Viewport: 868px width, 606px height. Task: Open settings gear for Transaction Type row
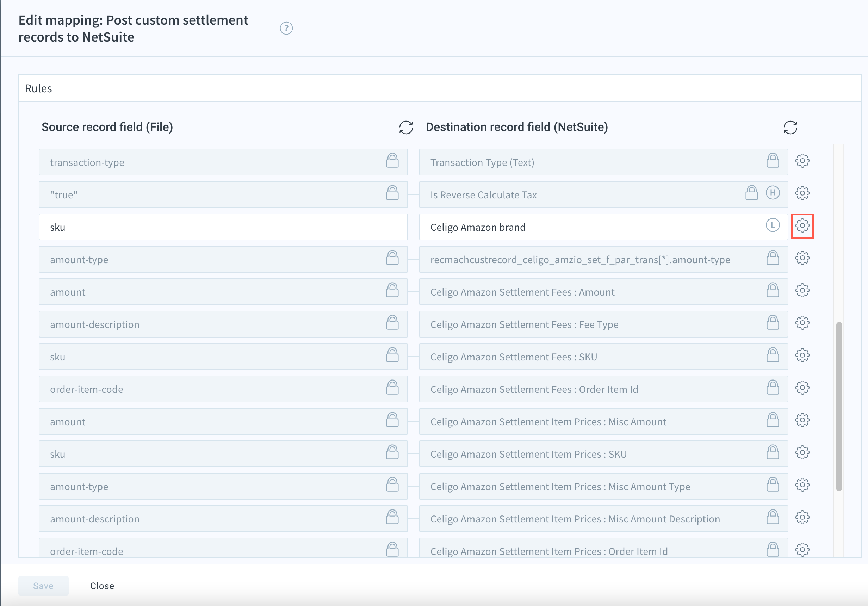click(x=802, y=161)
